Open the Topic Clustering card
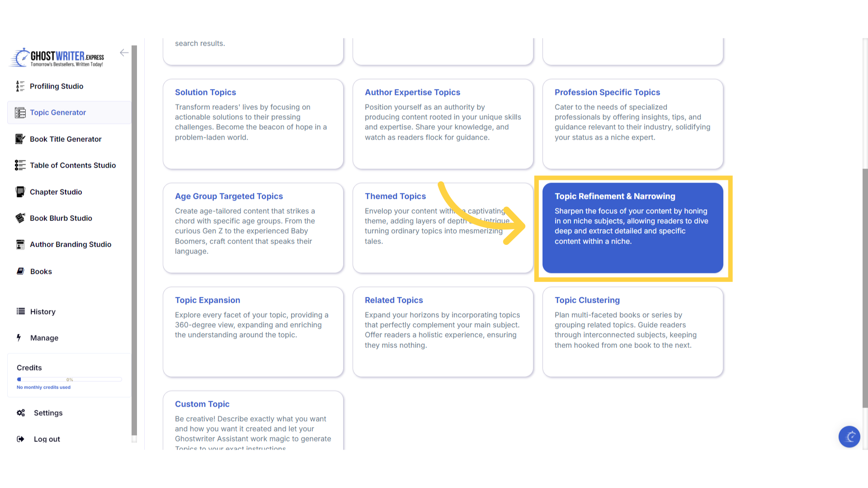This screenshot has height=488, width=868. (x=632, y=332)
